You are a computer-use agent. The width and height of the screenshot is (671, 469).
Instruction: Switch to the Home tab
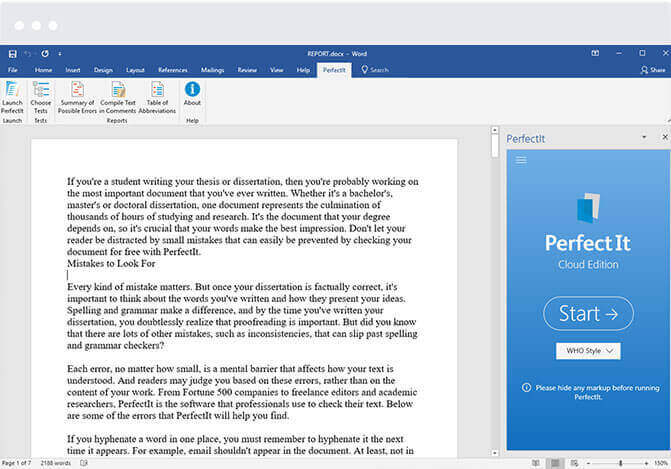coord(43,70)
